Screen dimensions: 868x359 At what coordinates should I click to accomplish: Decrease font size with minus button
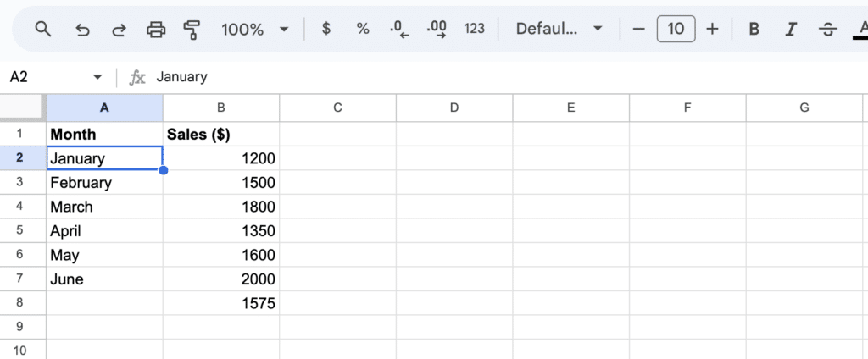pyautogui.click(x=639, y=30)
